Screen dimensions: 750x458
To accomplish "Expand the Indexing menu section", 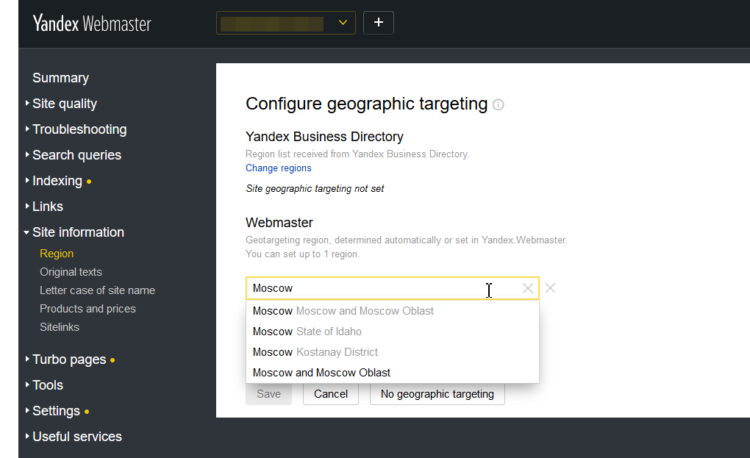I will [x=57, y=181].
